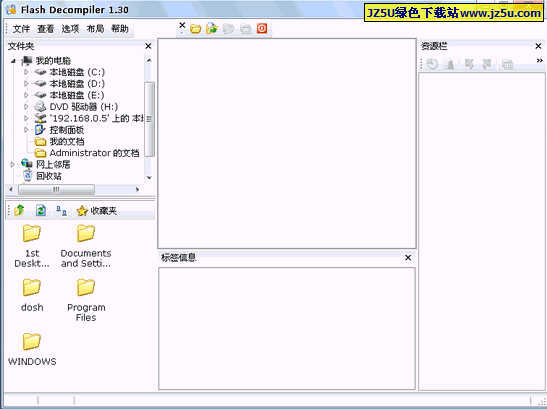Click the fourth greyed arrow icon in the 资源栏 toolbar
This screenshot has height=409, width=547.
(486, 64)
